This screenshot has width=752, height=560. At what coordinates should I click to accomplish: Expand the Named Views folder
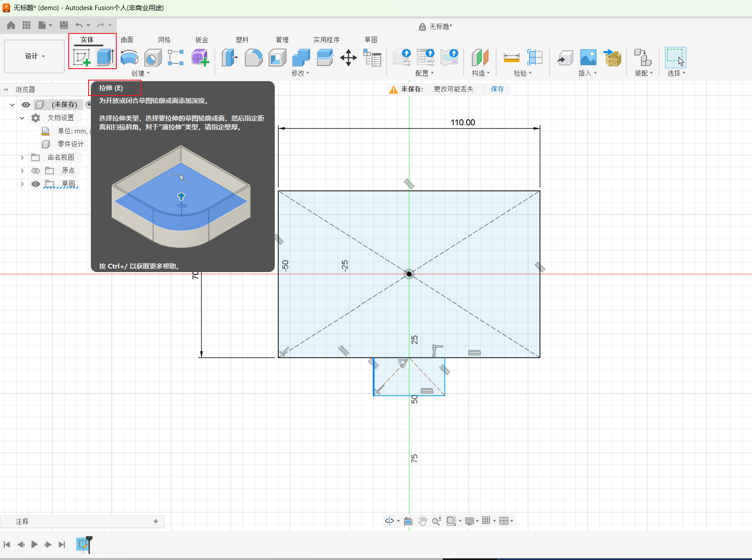point(22,158)
